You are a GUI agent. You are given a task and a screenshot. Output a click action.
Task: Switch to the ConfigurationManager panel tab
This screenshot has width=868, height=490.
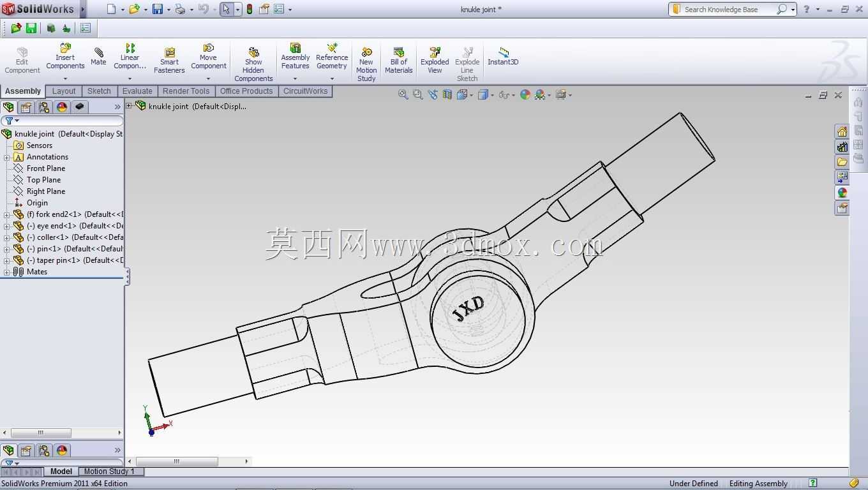(x=44, y=107)
